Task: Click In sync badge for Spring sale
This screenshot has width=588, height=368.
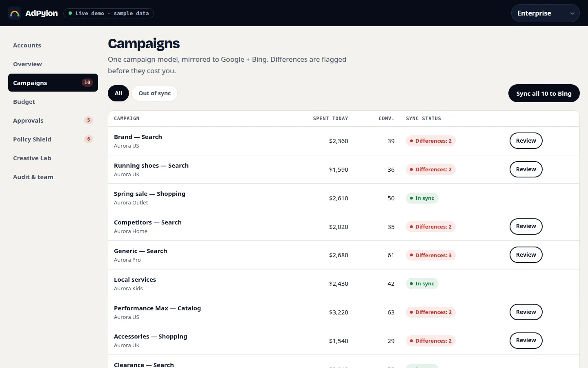Action: pos(422,198)
